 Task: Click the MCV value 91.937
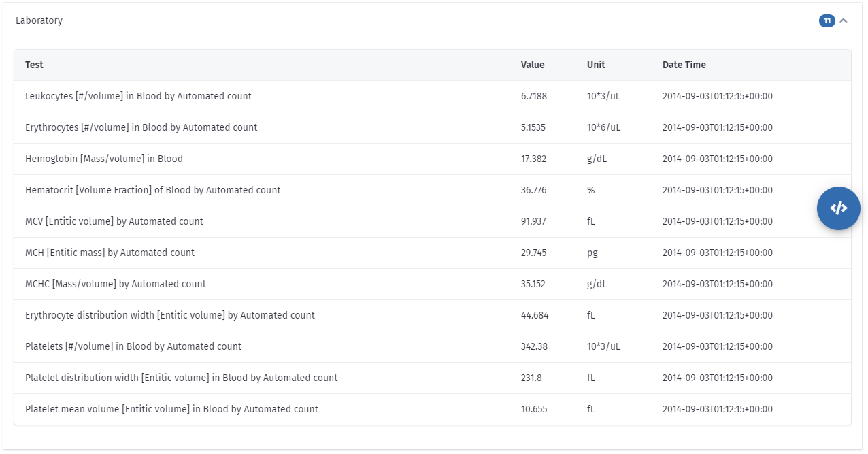coord(533,221)
